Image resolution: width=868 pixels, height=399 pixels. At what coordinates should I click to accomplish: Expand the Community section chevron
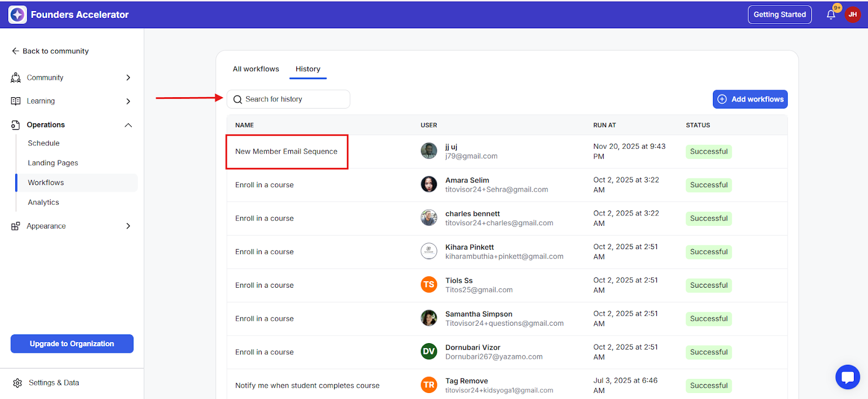tap(128, 78)
